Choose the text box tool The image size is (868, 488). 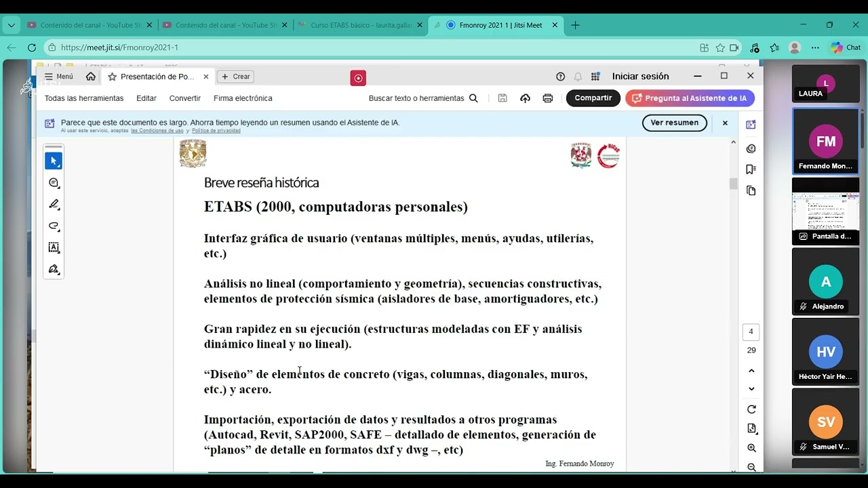tap(54, 248)
